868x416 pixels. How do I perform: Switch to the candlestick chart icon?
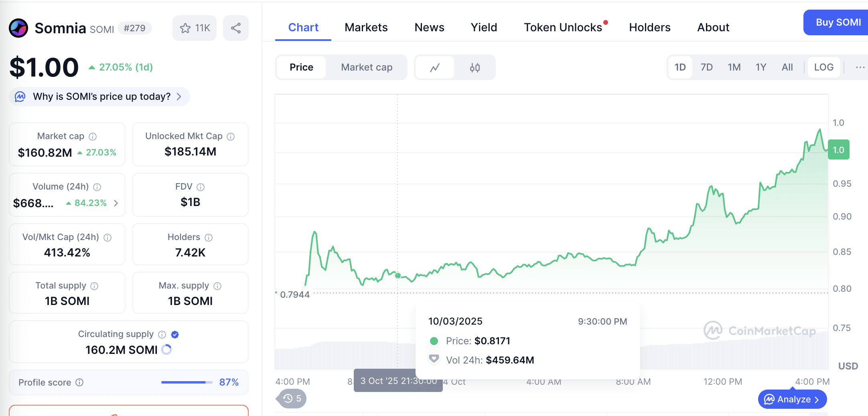475,67
